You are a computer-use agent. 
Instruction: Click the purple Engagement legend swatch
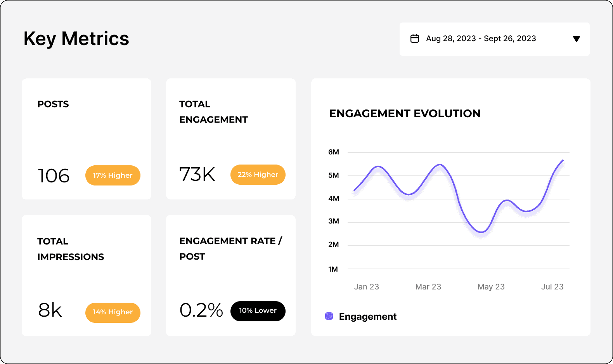(x=329, y=316)
